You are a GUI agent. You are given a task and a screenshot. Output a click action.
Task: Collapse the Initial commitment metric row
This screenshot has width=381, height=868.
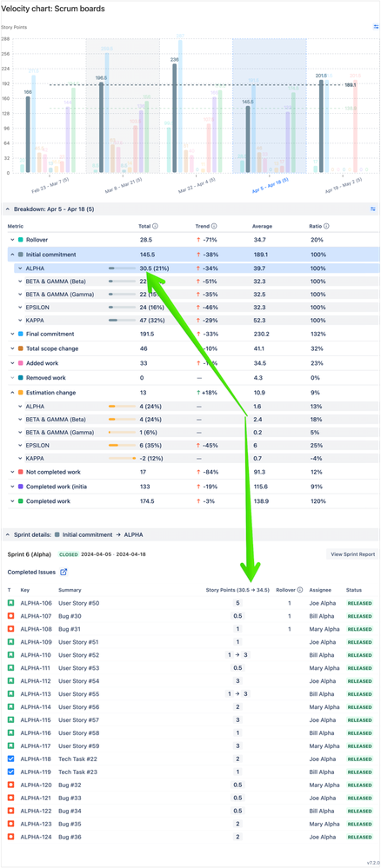(12, 255)
